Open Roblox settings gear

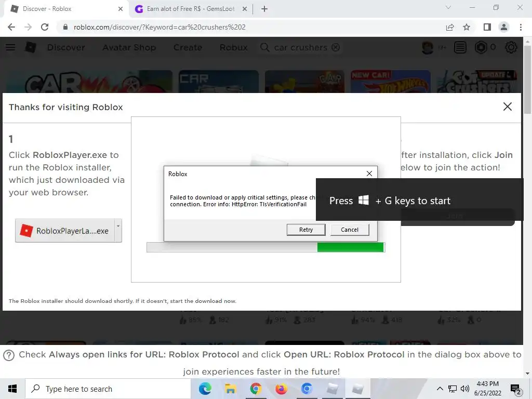click(511, 47)
